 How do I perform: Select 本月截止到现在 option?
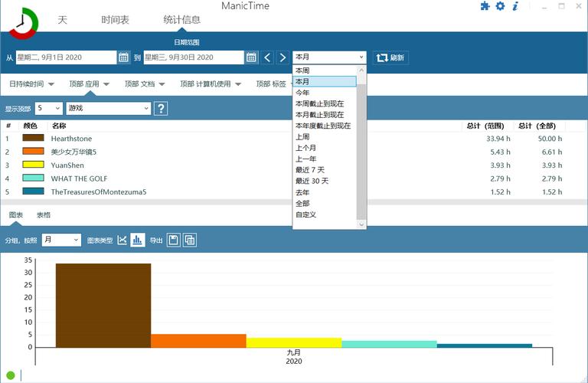tap(325, 115)
